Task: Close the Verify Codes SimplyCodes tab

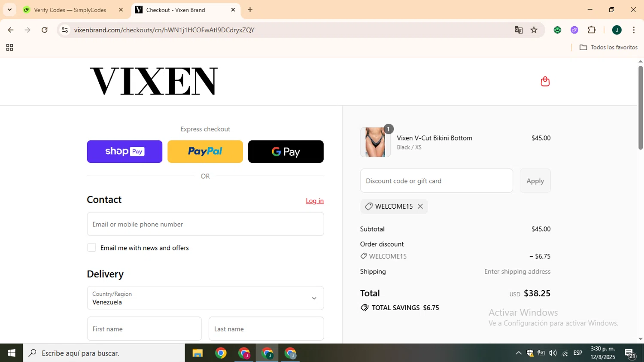Action: (121, 9)
